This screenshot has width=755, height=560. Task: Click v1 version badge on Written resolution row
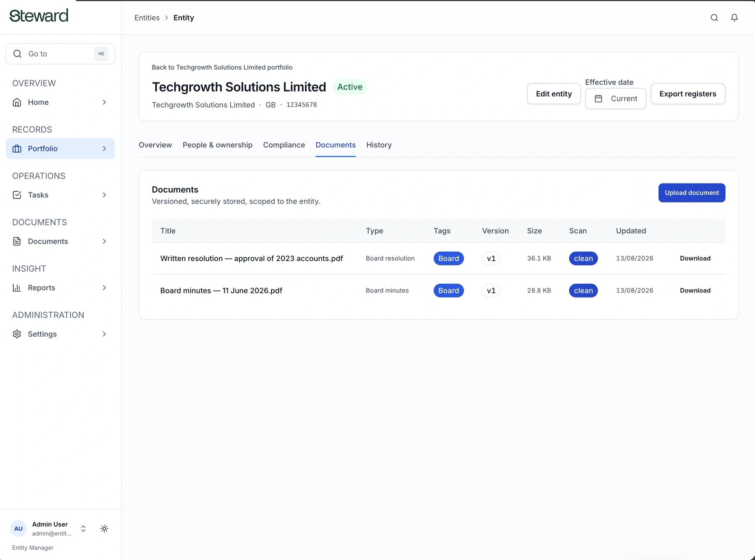pos(491,259)
